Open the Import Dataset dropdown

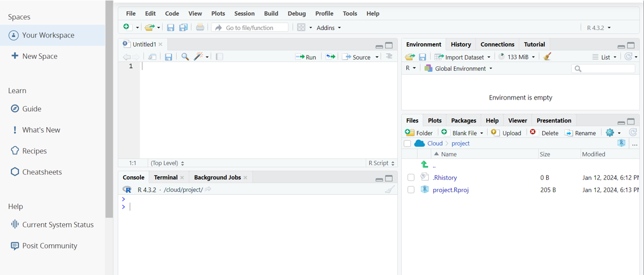click(x=462, y=57)
